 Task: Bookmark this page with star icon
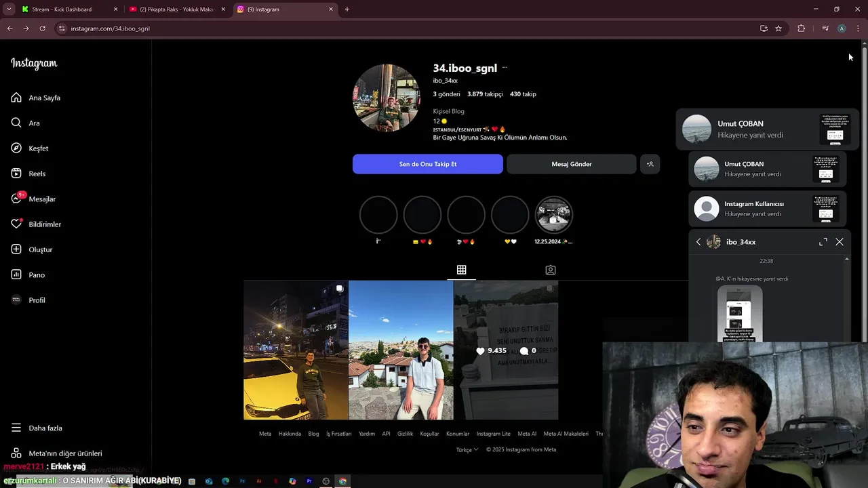tap(778, 28)
